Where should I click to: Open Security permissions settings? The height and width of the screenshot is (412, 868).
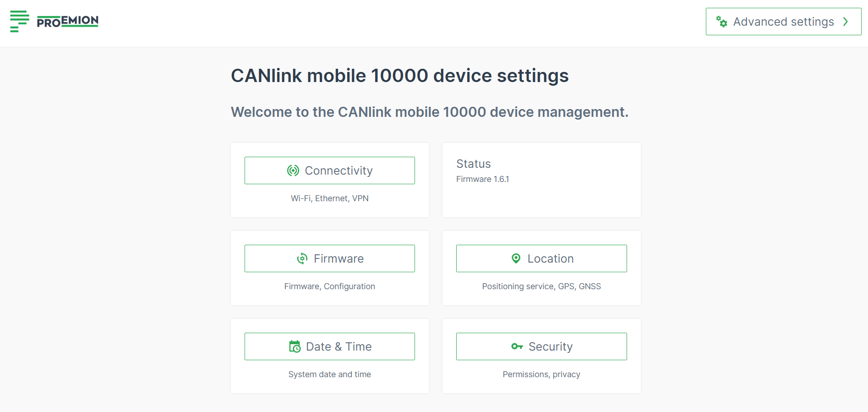point(541,346)
